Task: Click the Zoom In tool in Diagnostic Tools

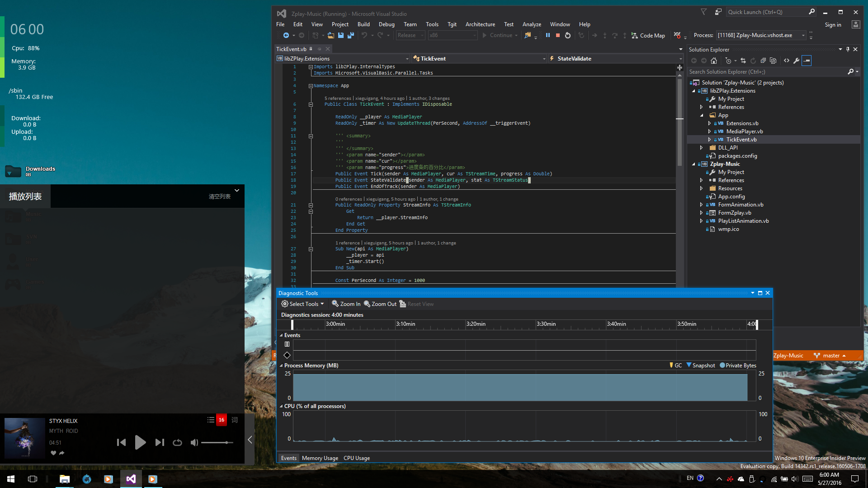Action: (346, 304)
